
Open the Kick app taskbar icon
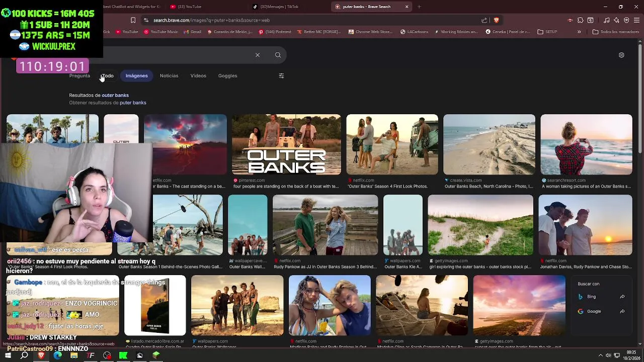tap(123, 355)
